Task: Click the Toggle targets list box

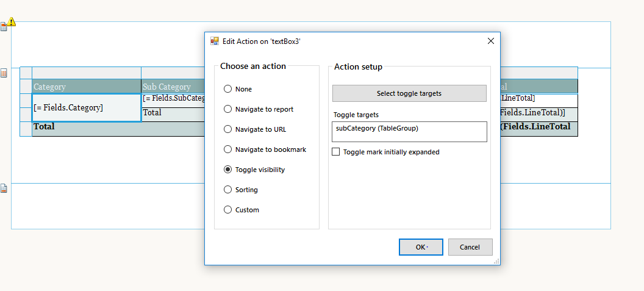Action: point(409,132)
